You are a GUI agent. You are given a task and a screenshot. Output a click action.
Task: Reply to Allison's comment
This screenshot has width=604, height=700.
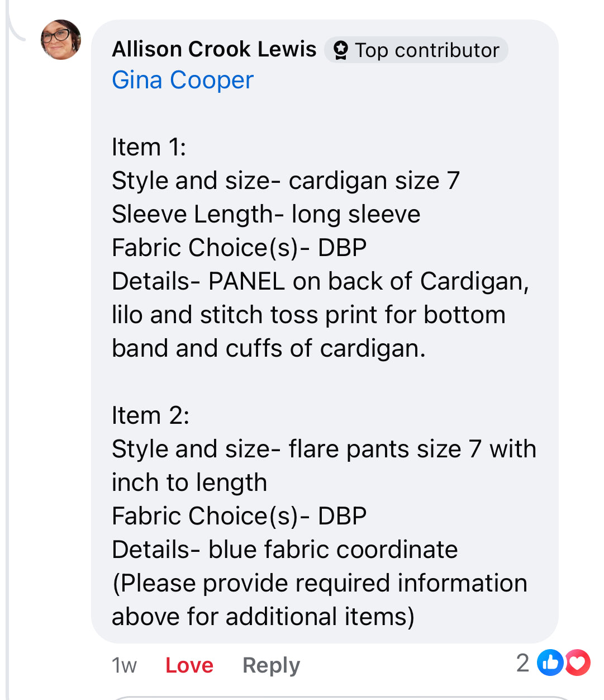(x=271, y=665)
